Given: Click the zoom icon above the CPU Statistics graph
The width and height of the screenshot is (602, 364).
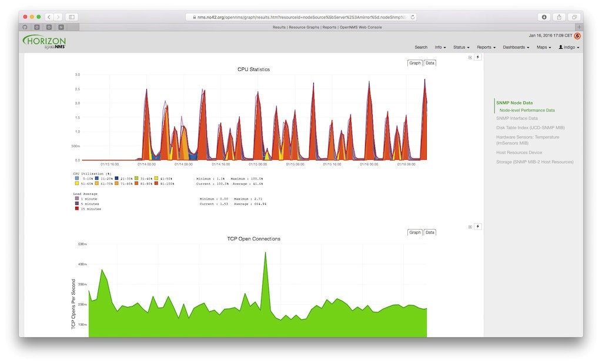Looking at the screenshot, I should (x=469, y=59).
